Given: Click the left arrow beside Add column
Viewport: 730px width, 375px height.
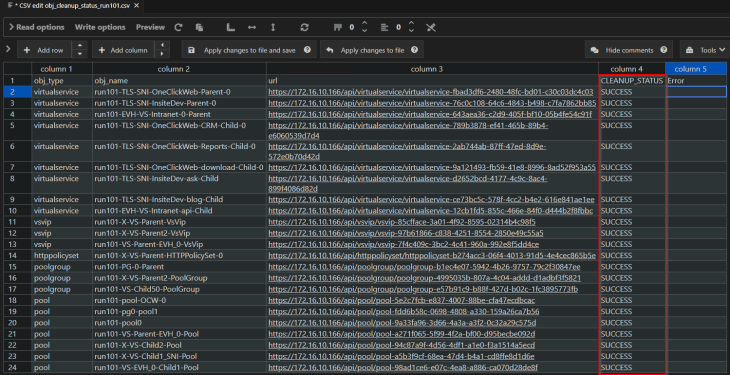Looking at the screenshot, I should pos(162,46).
